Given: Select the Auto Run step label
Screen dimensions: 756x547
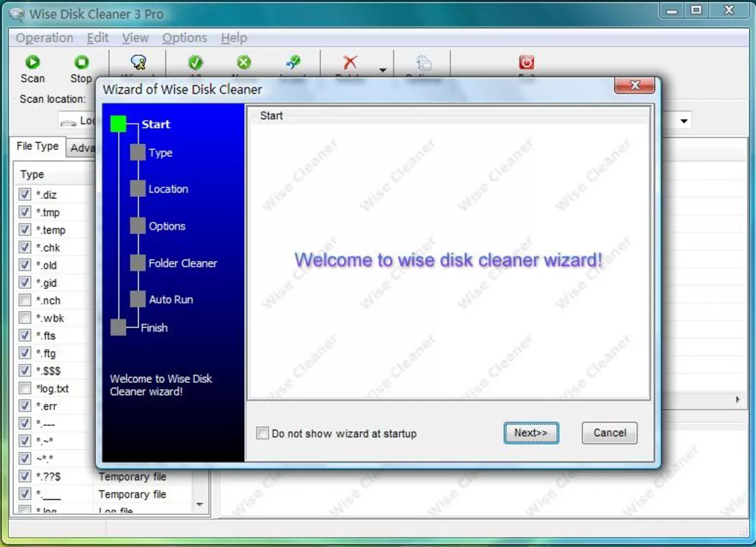Looking at the screenshot, I should (x=171, y=299).
